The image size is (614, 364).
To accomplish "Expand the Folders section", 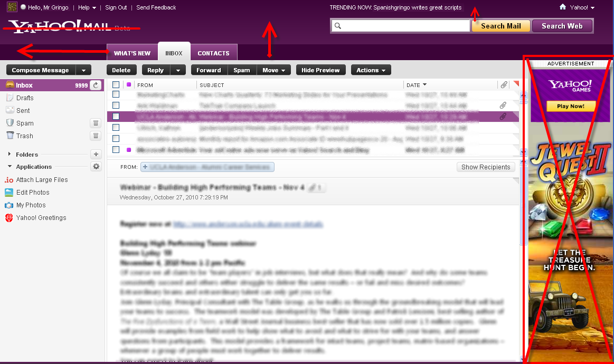I will [10, 154].
